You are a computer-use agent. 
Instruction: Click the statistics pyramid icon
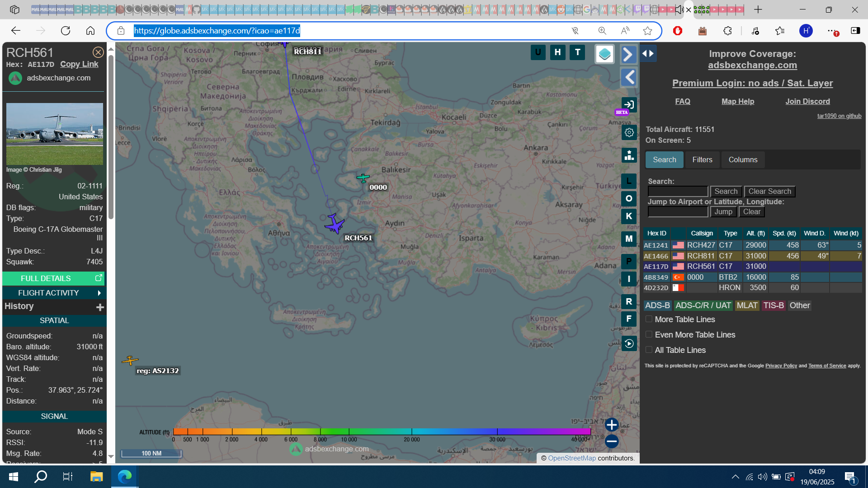pos(629,155)
